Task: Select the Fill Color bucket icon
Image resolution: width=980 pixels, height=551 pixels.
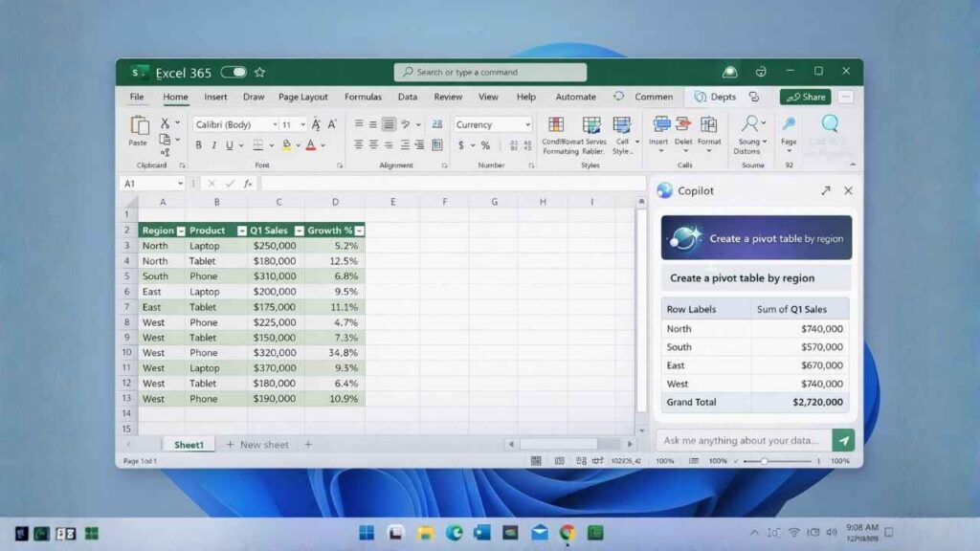Action: (x=285, y=145)
